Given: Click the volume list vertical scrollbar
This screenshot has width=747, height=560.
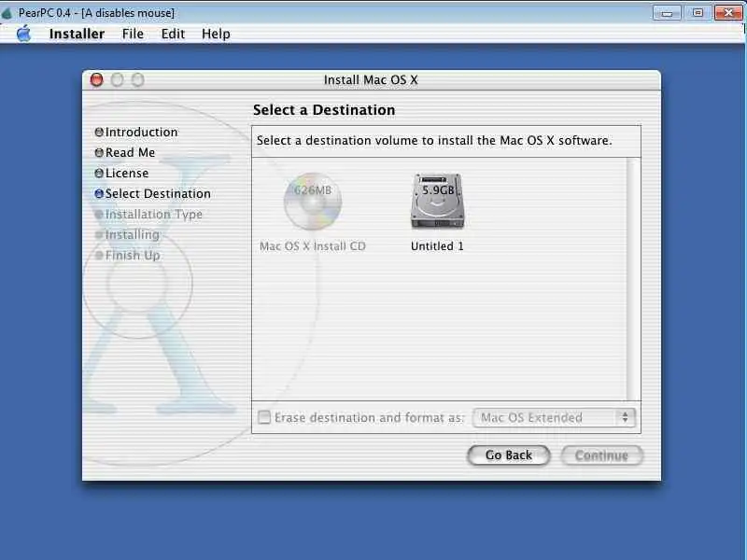Looking at the screenshot, I should point(632,279).
